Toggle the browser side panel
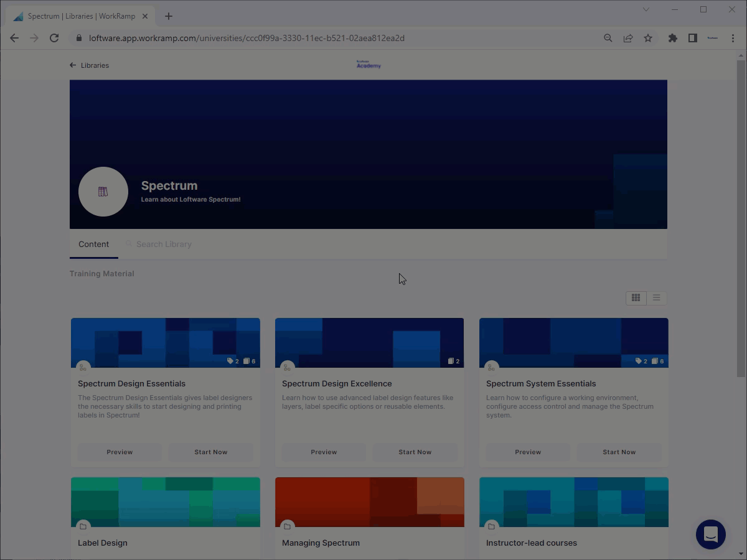This screenshot has width=747, height=560. (x=693, y=38)
